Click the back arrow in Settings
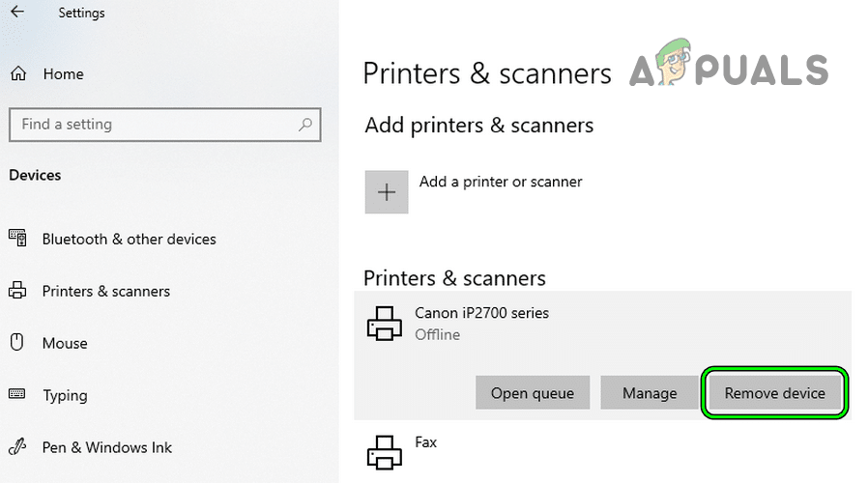 (16, 13)
